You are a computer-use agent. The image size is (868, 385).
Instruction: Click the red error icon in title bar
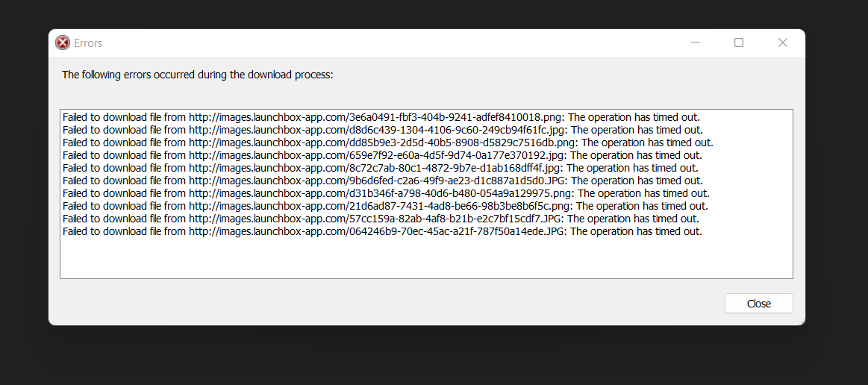tap(63, 43)
